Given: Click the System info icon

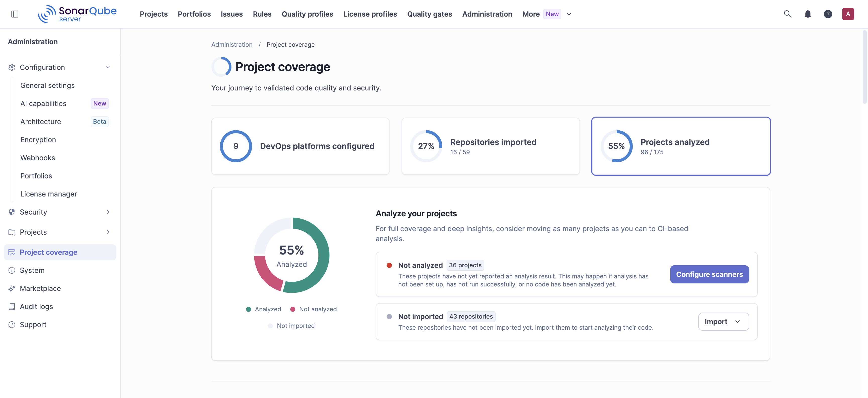Looking at the screenshot, I should [x=12, y=270].
